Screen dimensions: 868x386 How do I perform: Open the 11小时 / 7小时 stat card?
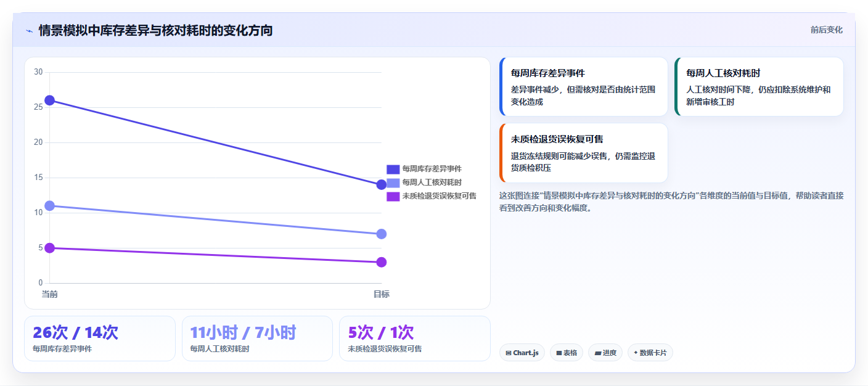[257, 339]
